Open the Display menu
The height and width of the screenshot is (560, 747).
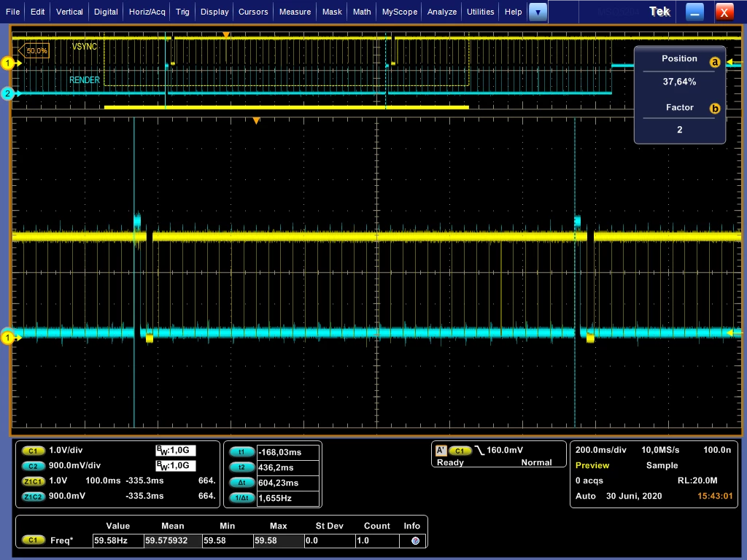click(214, 12)
